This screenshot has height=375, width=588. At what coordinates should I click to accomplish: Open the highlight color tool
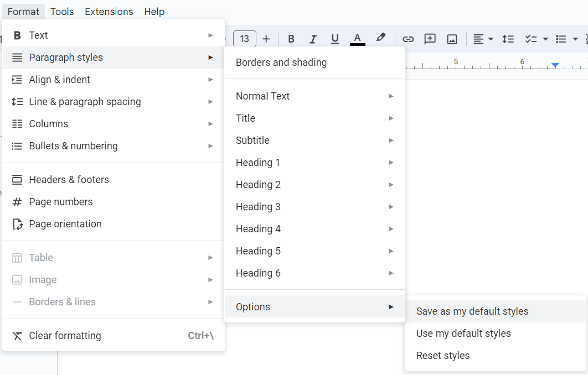[381, 39]
